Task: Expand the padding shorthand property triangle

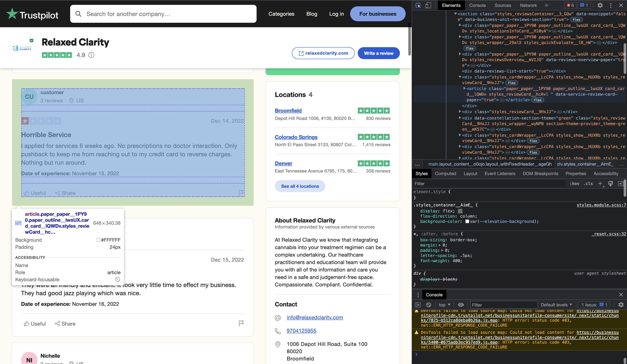Action: pyautogui.click(x=442, y=250)
